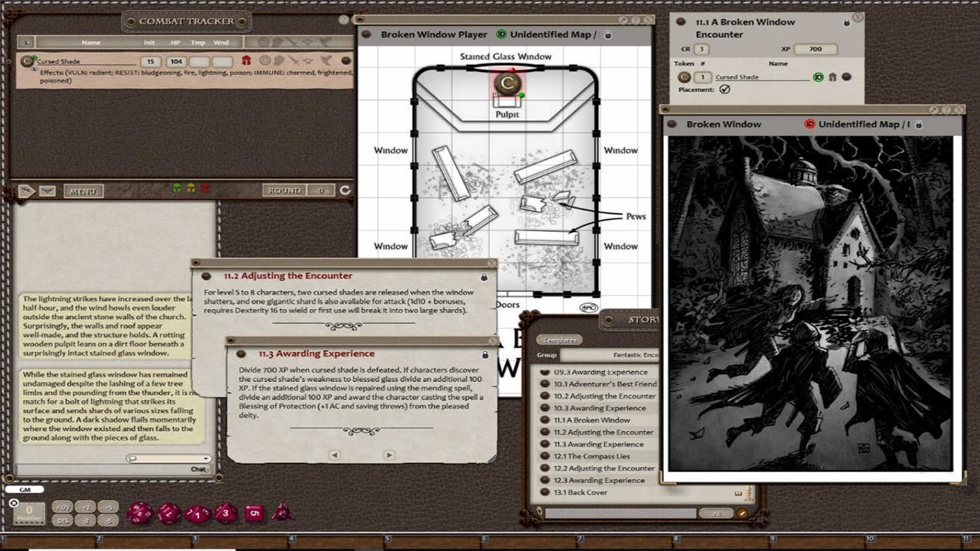Click the Cursed Shade token thumbnail in the encounter
The image size is (980, 551).
point(684,77)
